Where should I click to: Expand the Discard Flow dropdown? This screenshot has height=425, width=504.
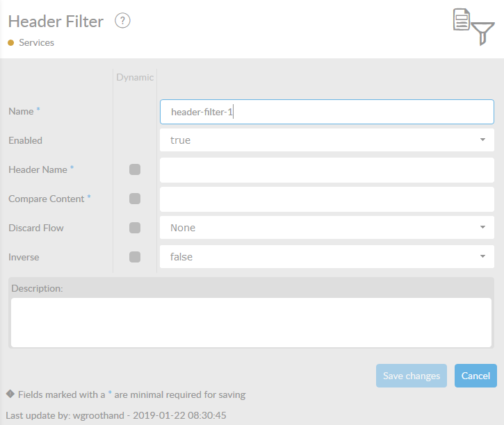point(327,228)
